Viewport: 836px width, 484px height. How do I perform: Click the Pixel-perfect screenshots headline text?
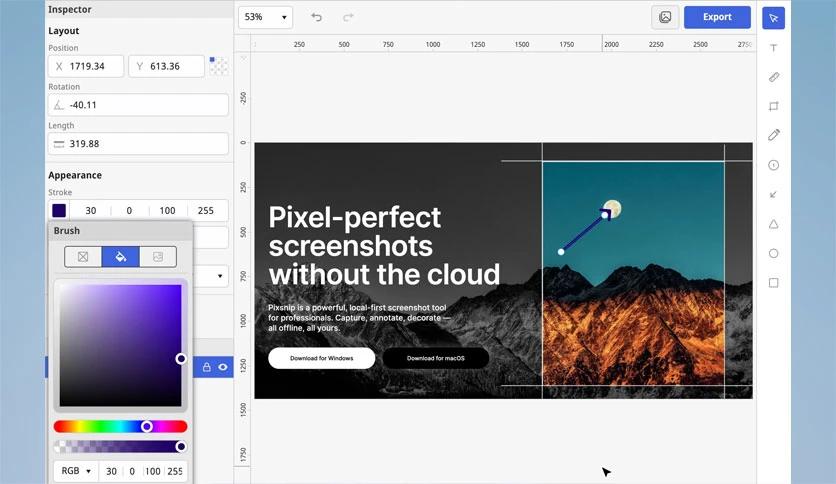[384, 246]
